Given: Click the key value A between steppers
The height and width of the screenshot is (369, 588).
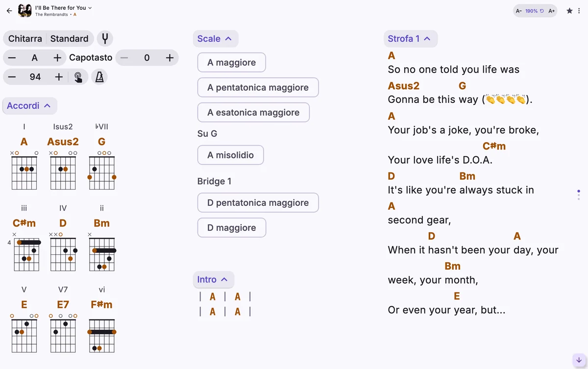Looking at the screenshot, I should click(x=35, y=58).
